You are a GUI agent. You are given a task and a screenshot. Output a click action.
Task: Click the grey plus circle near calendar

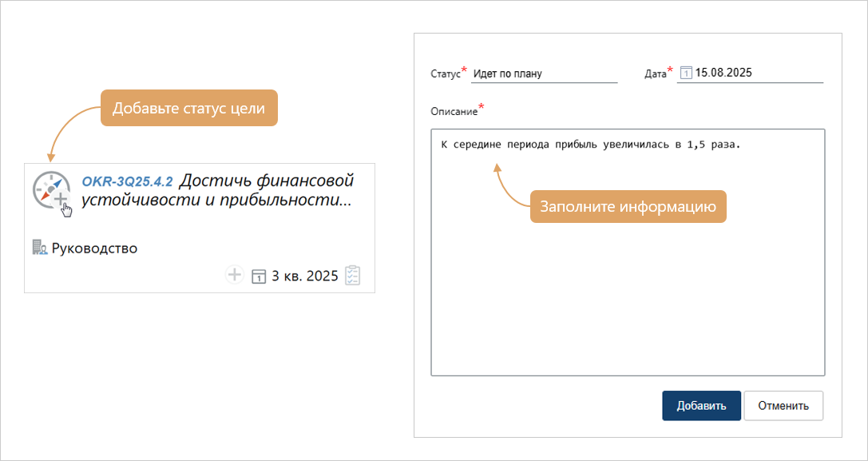point(235,274)
